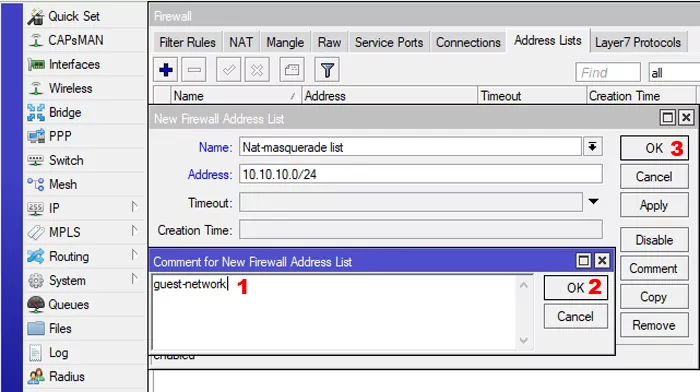Viewport: 700px width, 392px height.
Task: Click the funnel Filter toolbar icon
Action: coord(327,70)
